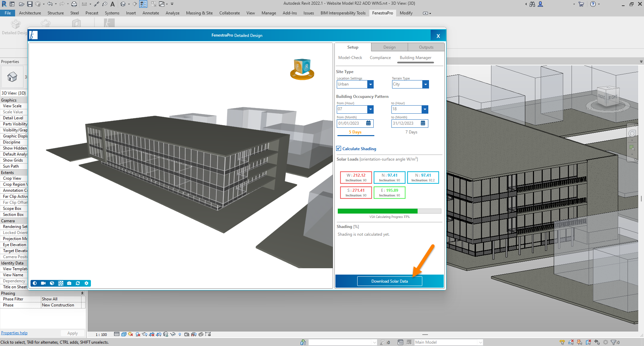Screen dimensions: 644x346
Task: Select the 5 Days occupancy option
Action: click(355, 132)
